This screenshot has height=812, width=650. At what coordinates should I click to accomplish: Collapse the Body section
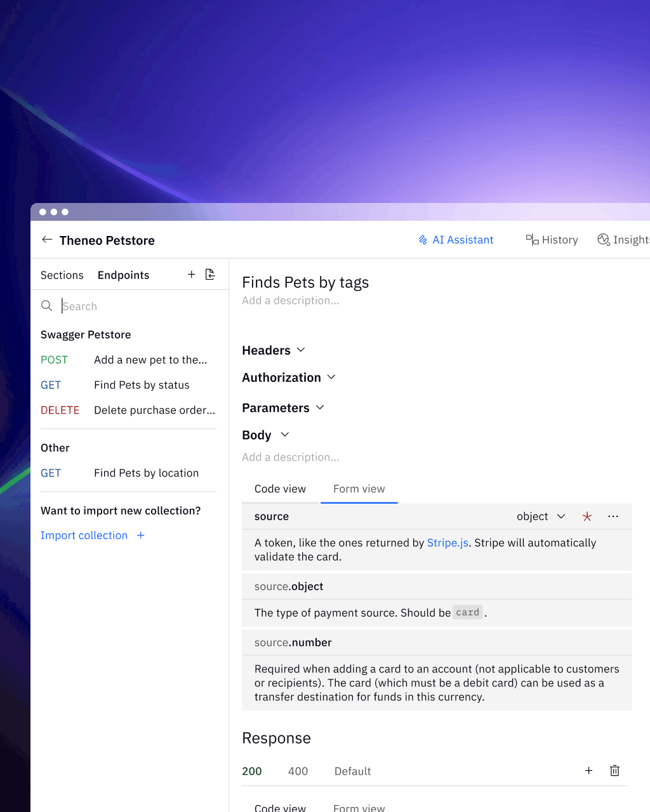coord(266,435)
